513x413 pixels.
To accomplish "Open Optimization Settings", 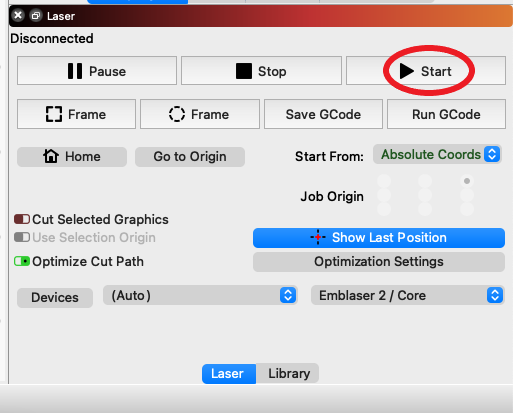I will coord(379,262).
